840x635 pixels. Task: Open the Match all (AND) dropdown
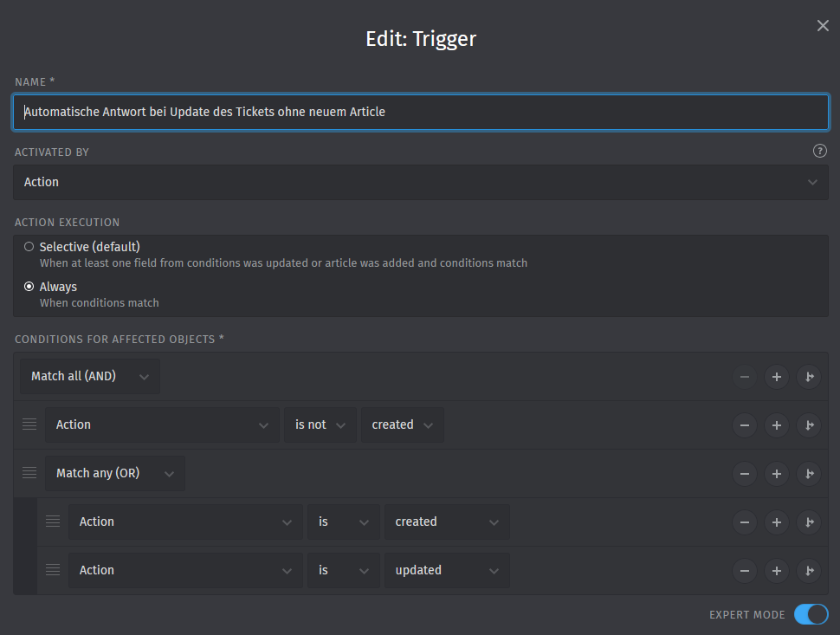click(x=90, y=376)
